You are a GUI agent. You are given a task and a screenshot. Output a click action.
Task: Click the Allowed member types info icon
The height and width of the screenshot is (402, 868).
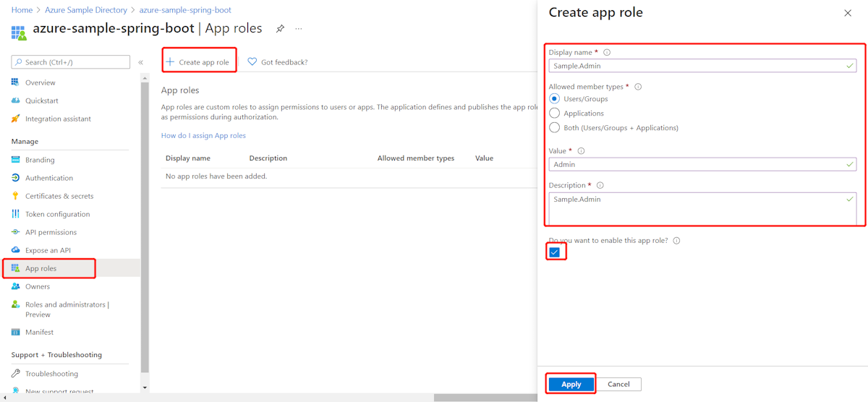[x=638, y=87]
